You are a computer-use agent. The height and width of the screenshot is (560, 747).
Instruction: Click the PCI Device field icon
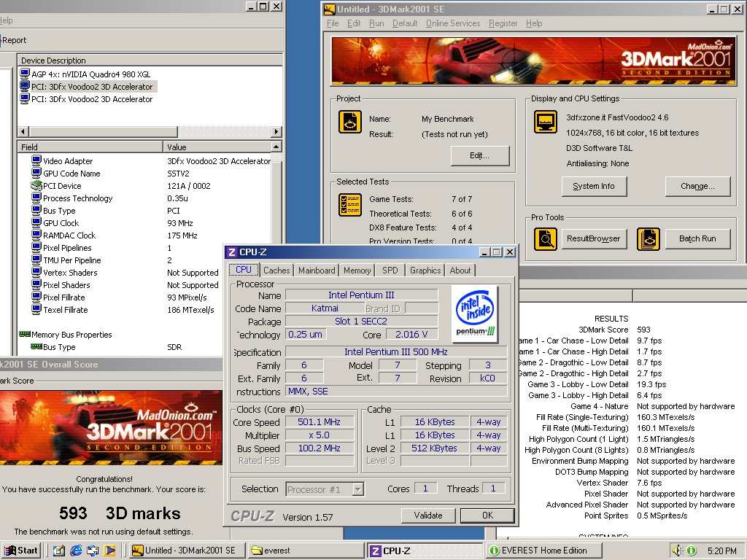click(36, 185)
